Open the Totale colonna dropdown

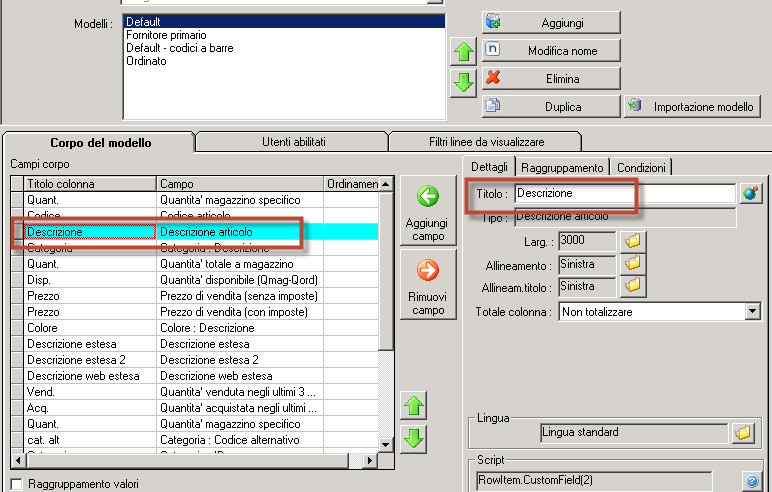tap(752, 311)
